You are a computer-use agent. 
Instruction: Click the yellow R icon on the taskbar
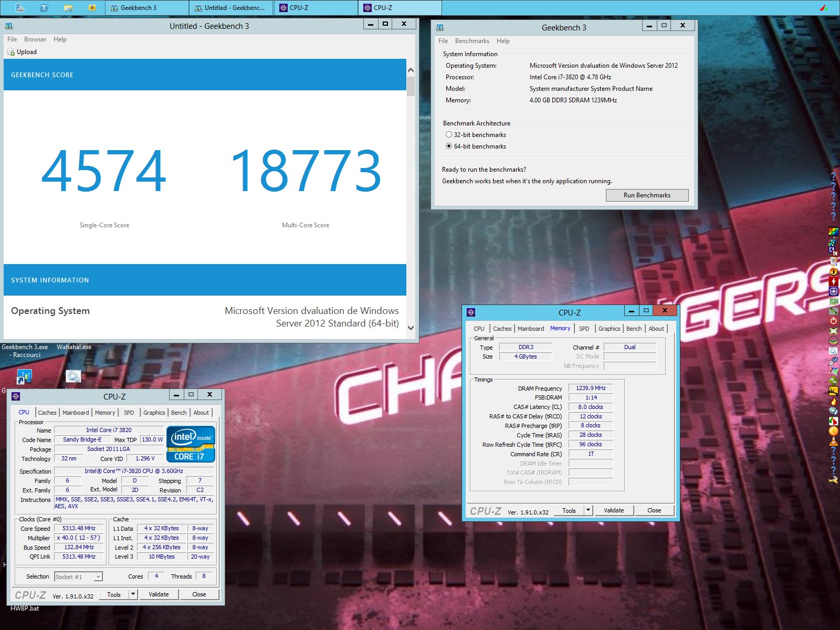[x=92, y=7]
